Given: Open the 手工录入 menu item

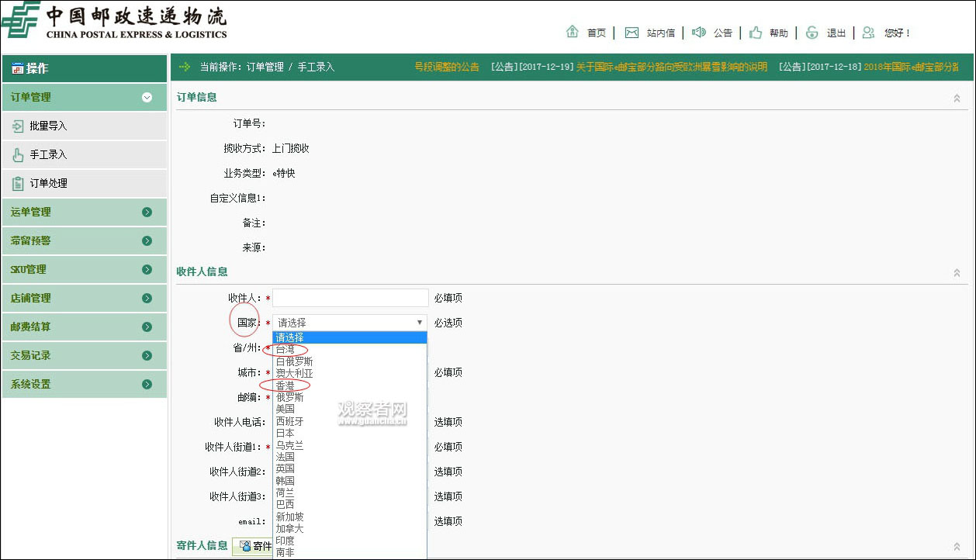Looking at the screenshot, I should (85, 154).
